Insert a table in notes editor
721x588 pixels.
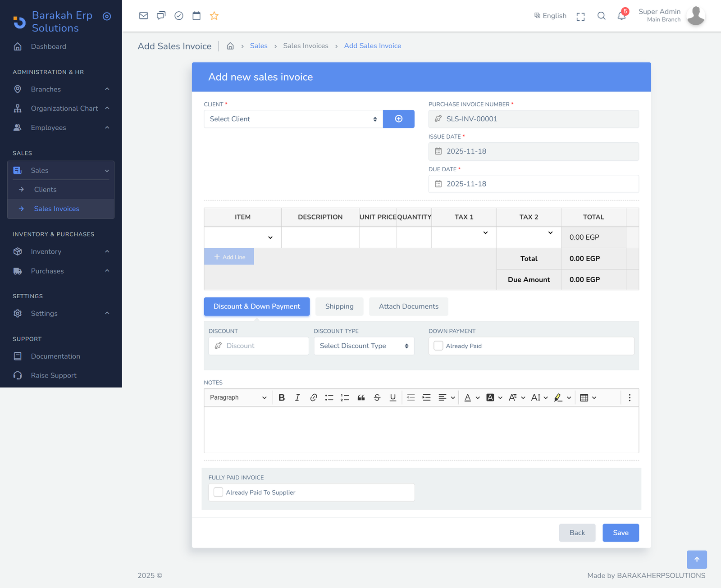click(x=584, y=397)
